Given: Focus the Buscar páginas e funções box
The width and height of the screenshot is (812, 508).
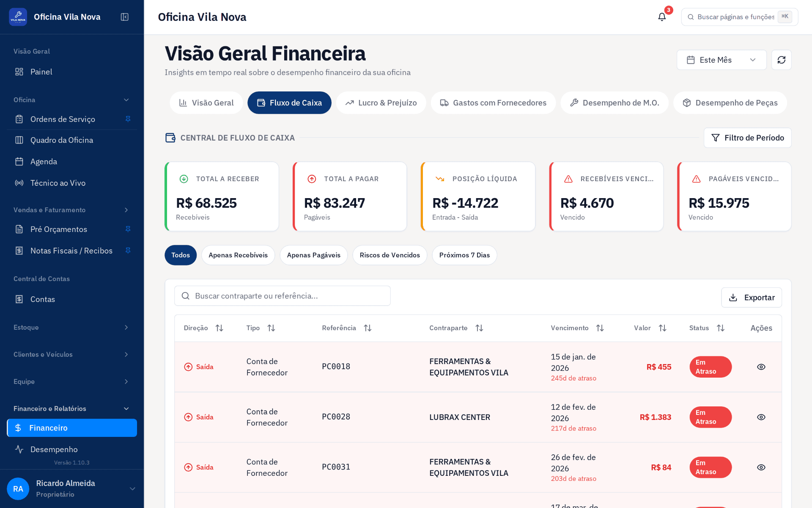Looking at the screenshot, I should (x=739, y=17).
